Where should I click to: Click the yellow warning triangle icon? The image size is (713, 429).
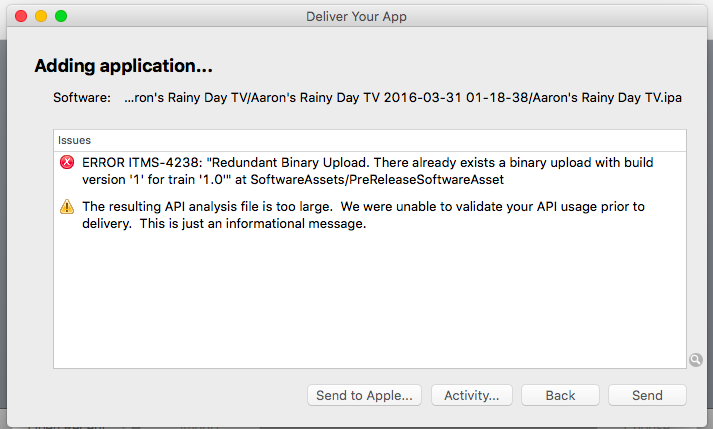67,207
